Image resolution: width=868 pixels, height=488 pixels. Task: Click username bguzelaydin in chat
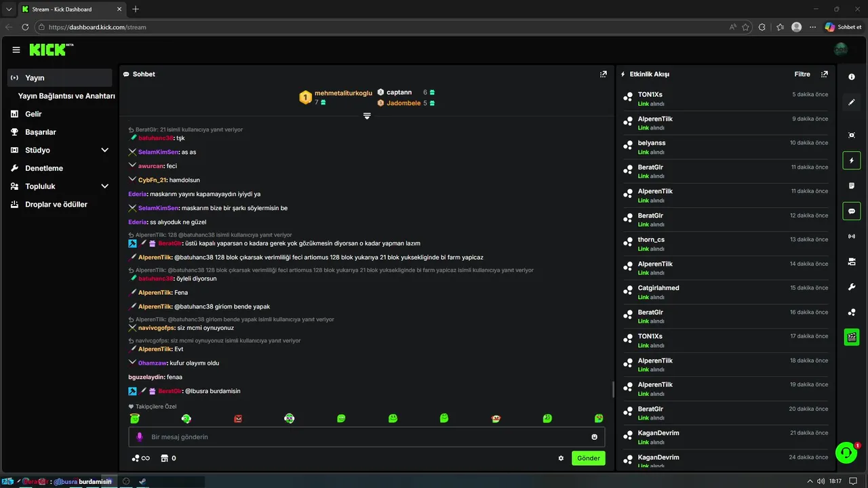(146, 377)
